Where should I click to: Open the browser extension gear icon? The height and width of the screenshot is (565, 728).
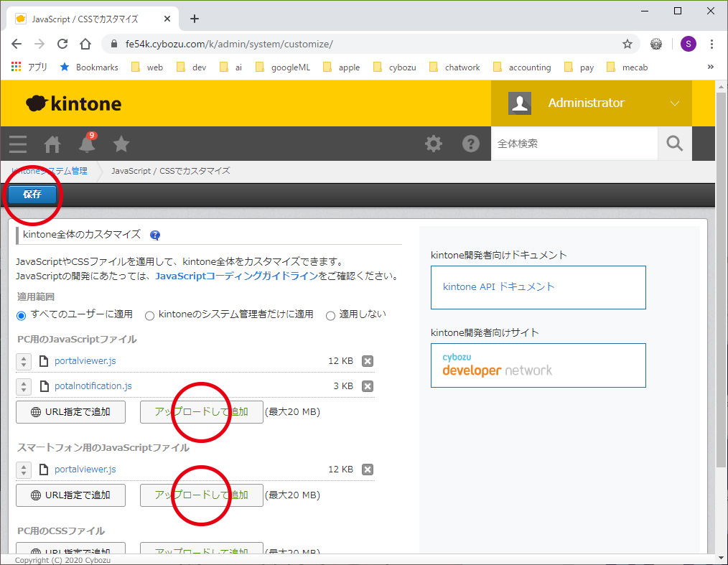(656, 44)
